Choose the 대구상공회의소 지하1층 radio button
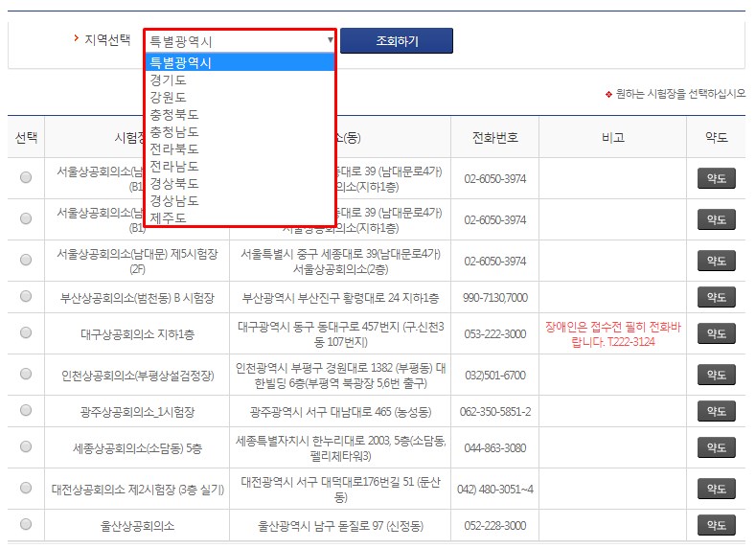 coord(26,332)
